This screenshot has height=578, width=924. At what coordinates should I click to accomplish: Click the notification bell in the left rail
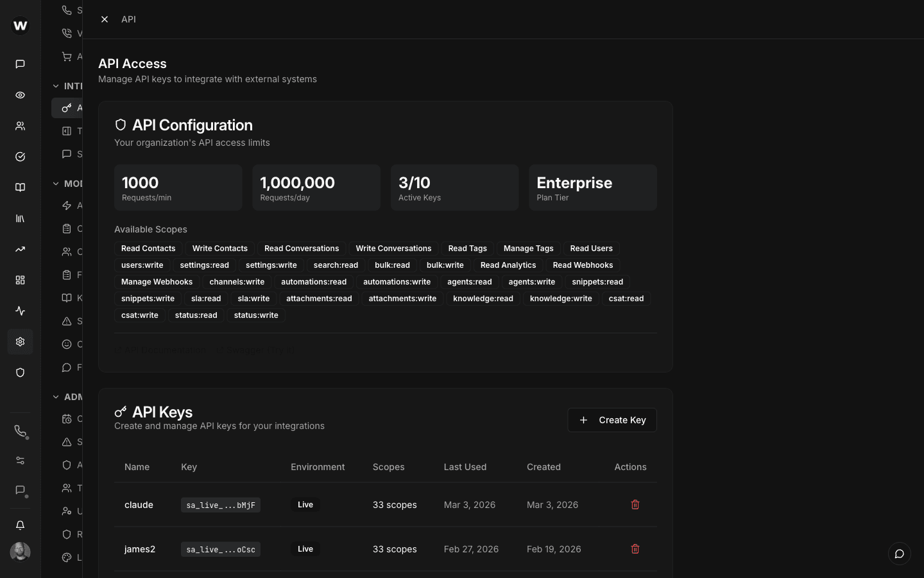(x=20, y=525)
